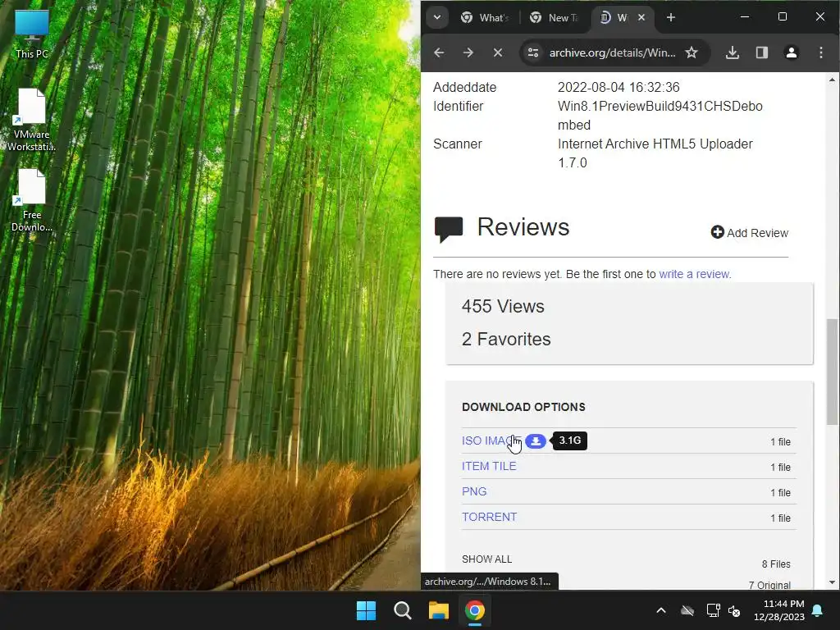Click the DOWNLOAD OPTIONS heading

click(x=523, y=407)
